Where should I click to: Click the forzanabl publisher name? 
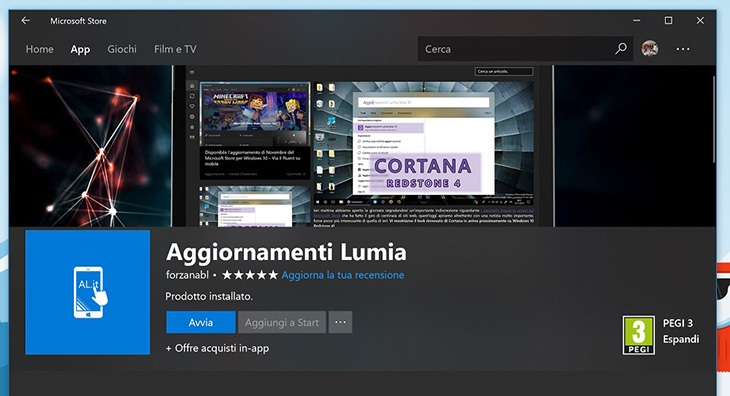point(187,275)
